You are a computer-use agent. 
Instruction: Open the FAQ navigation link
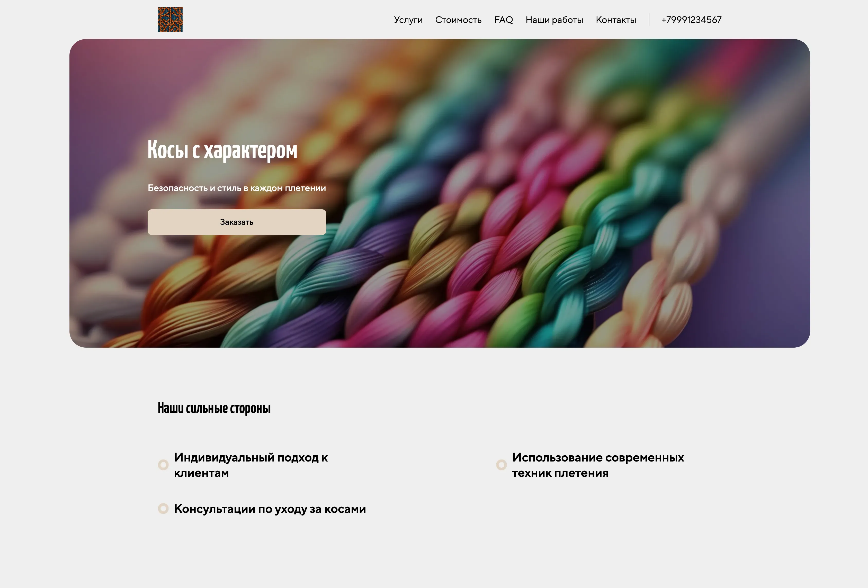[x=504, y=20]
